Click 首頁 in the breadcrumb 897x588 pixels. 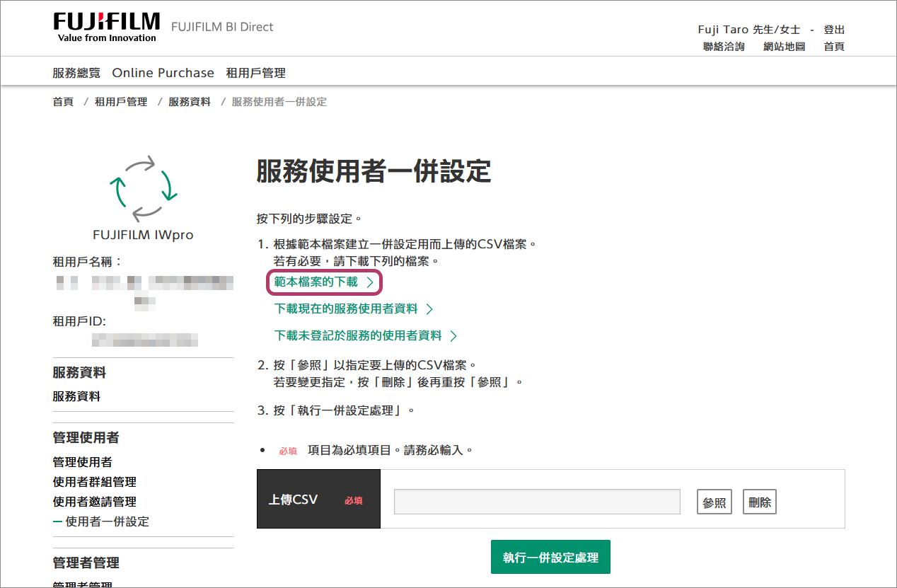coord(63,102)
